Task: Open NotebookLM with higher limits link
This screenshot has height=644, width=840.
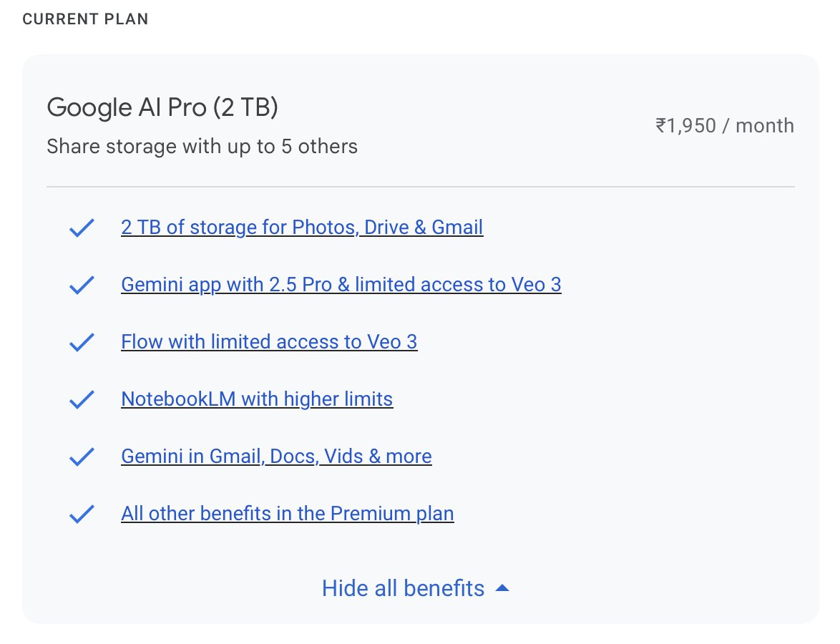Action: pyautogui.click(x=257, y=399)
